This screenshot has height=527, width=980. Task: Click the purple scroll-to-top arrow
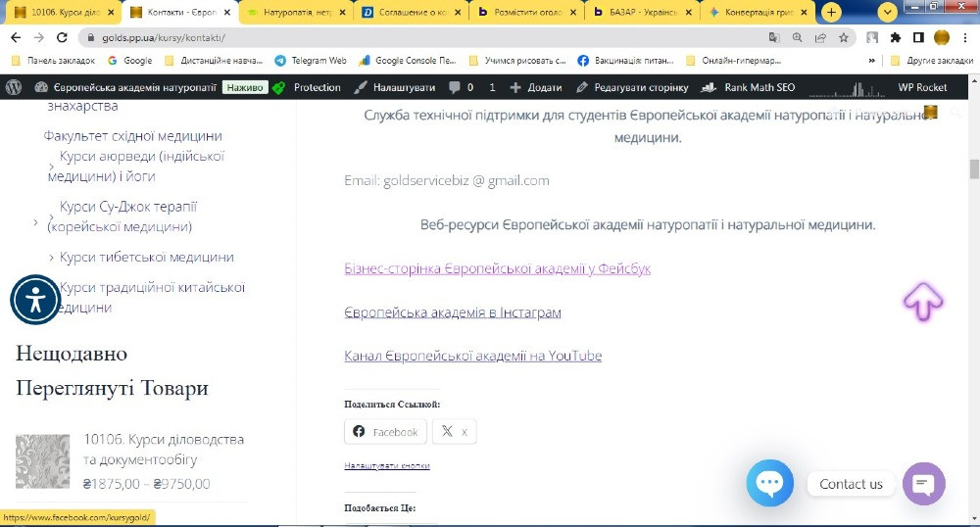pos(923,303)
